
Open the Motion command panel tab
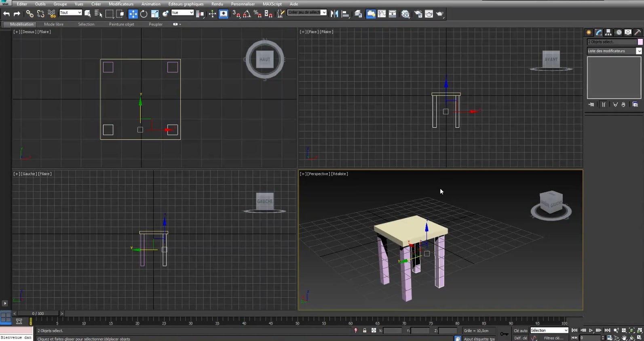pos(619,32)
